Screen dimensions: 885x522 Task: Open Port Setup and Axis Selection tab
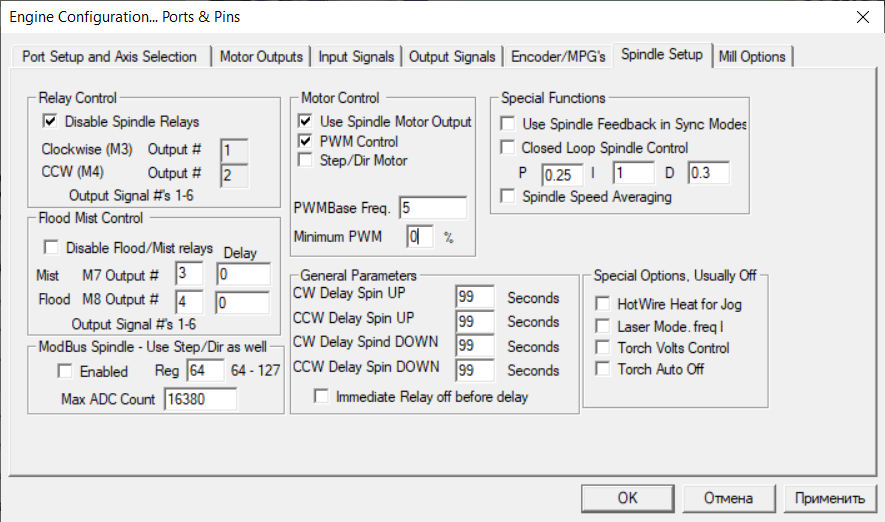(x=109, y=57)
